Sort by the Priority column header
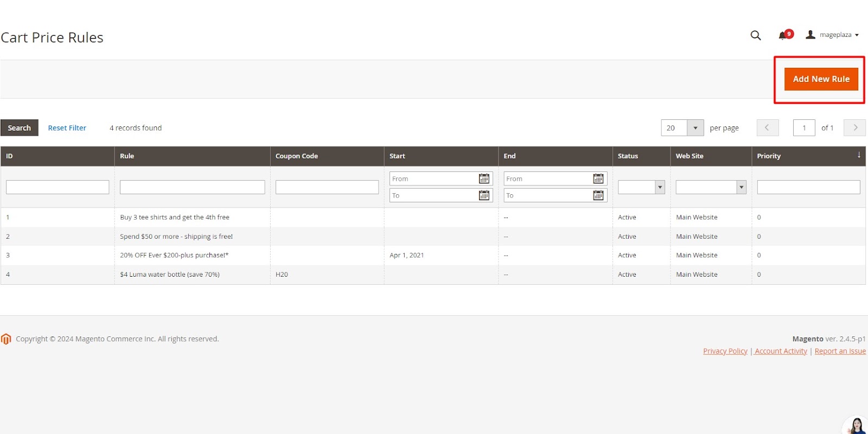 click(x=769, y=156)
